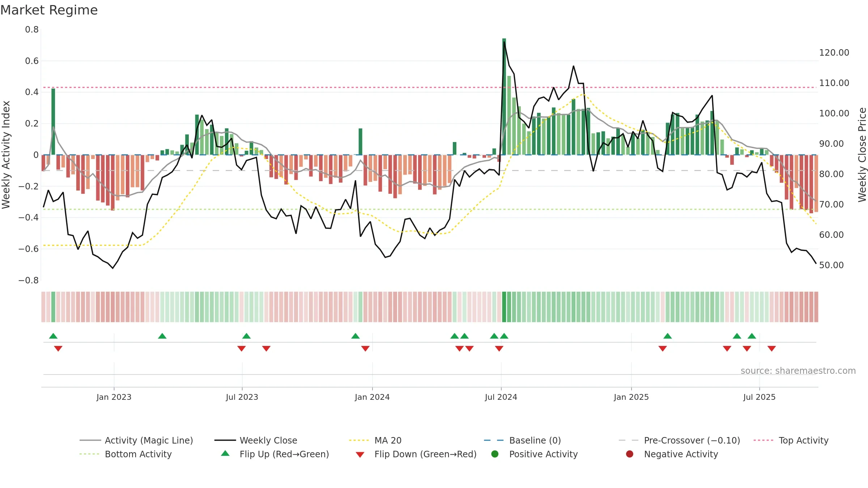Click the tall green bar reaching 0.42 in late 2022
868x488 pixels.
point(53,121)
